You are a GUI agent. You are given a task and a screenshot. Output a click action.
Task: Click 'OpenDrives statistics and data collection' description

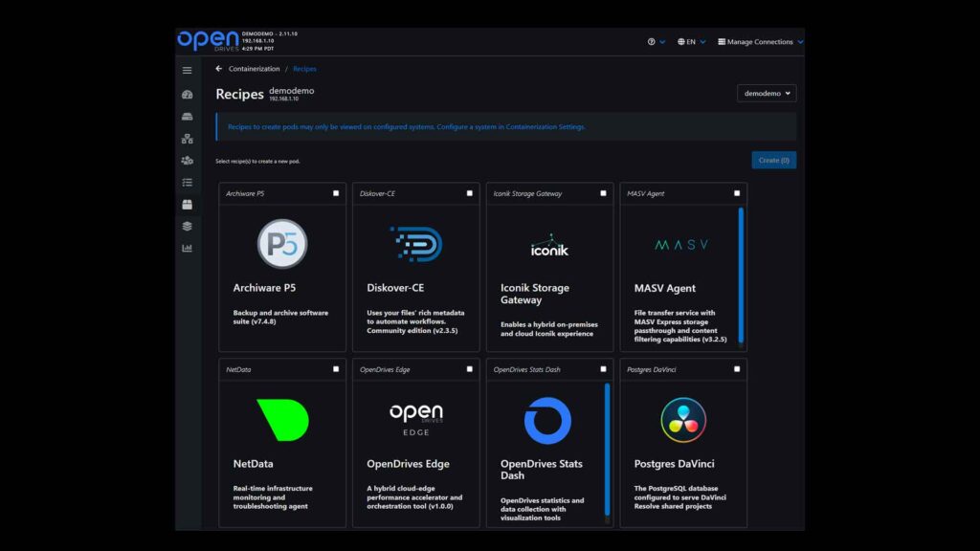(542, 509)
